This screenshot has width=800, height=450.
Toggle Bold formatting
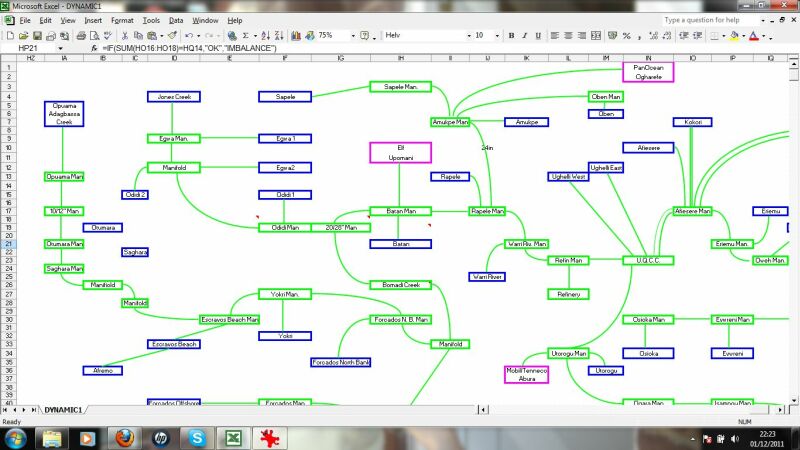tap(510, 35)
